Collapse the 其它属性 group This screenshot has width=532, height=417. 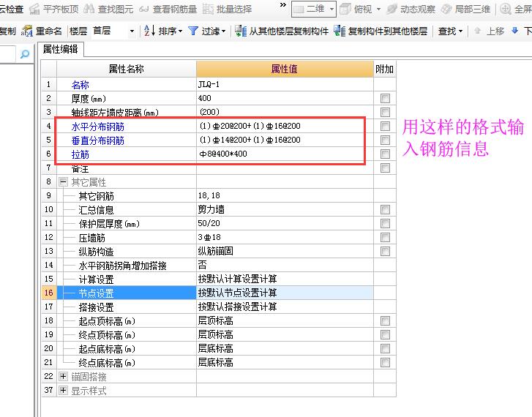[63, 182]
